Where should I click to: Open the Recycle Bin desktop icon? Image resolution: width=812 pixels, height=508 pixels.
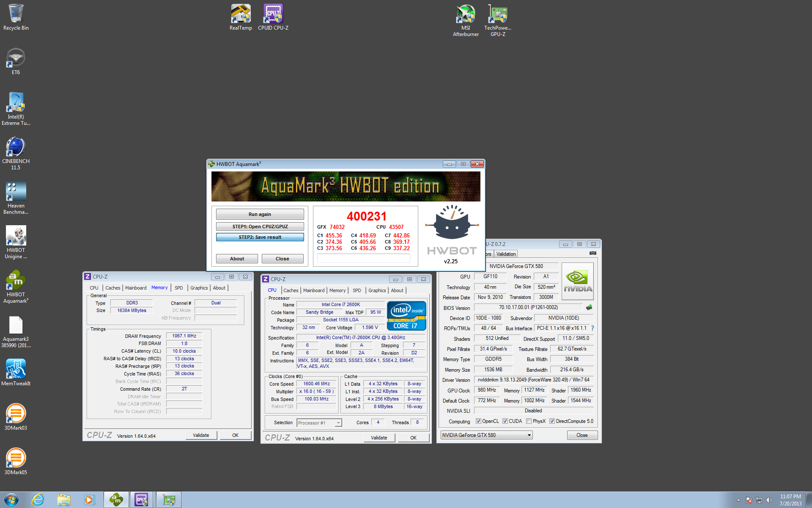pyautogui.click(x=16, y=17)
